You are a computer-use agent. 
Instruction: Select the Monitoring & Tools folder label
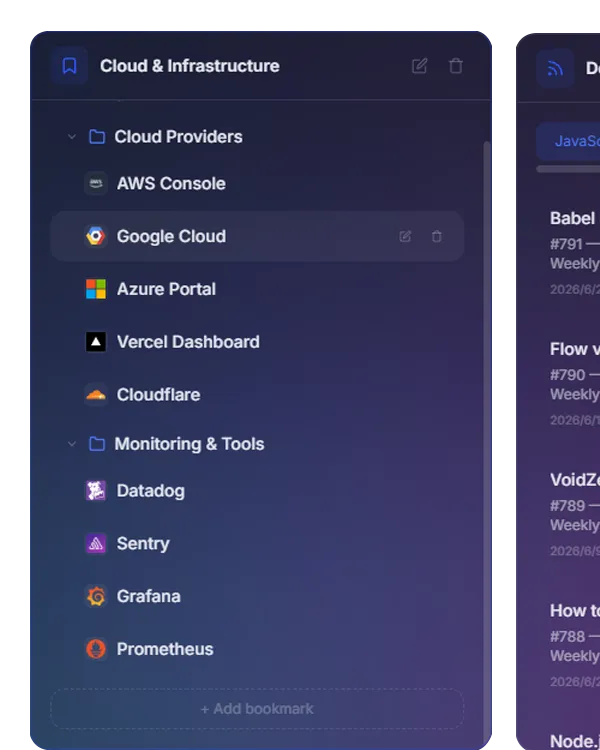pos(189,444)
